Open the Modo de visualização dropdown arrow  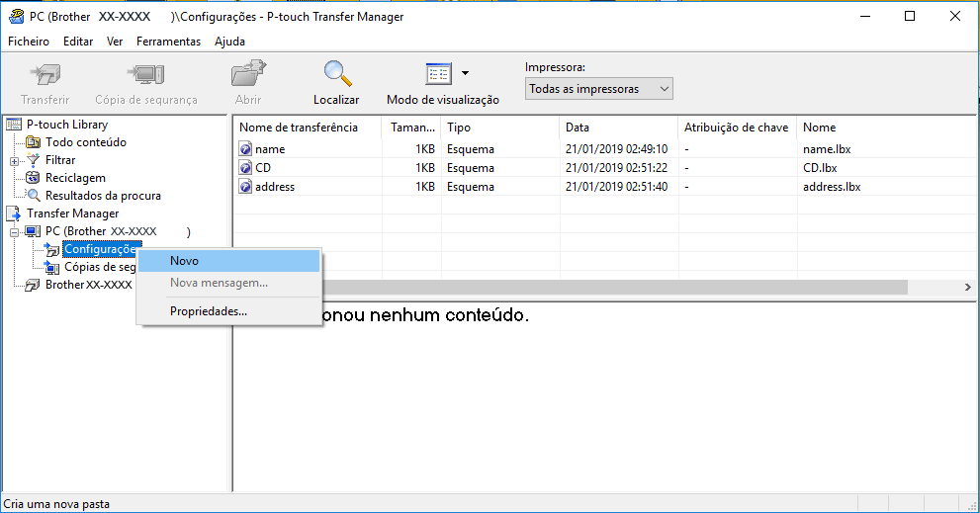click(465, 73)
